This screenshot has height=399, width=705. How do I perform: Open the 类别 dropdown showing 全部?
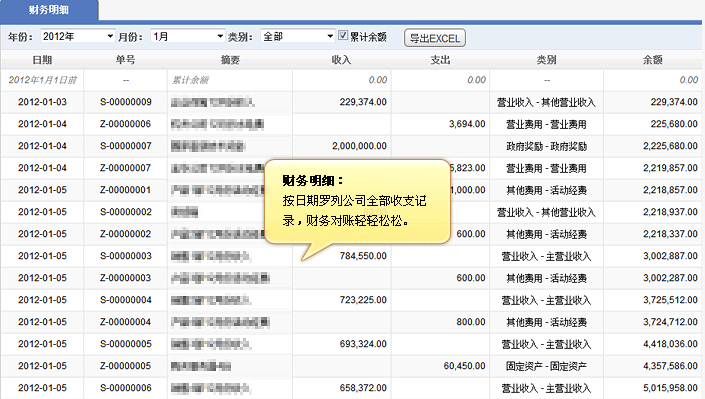(298, 36)
